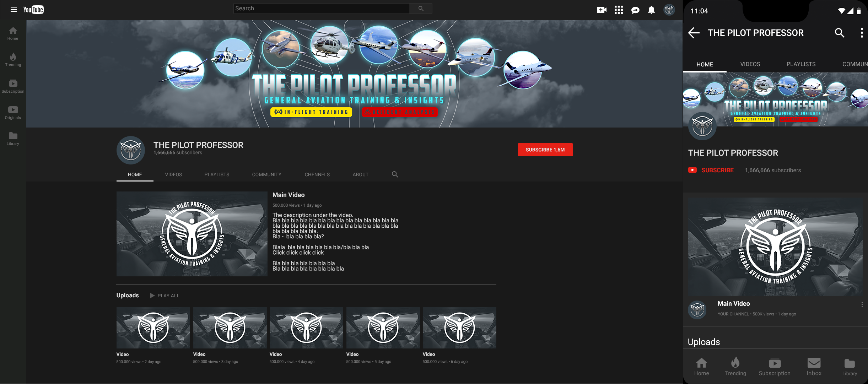This screenshot has width=868, height=384.
Task: Go to Trending in left sidebar
Action: point(13,60)
